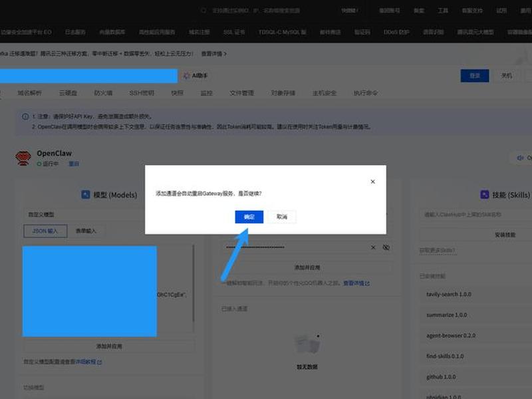Switch to the 快照 tab
532x399 pixels.
tap(177, 93)
